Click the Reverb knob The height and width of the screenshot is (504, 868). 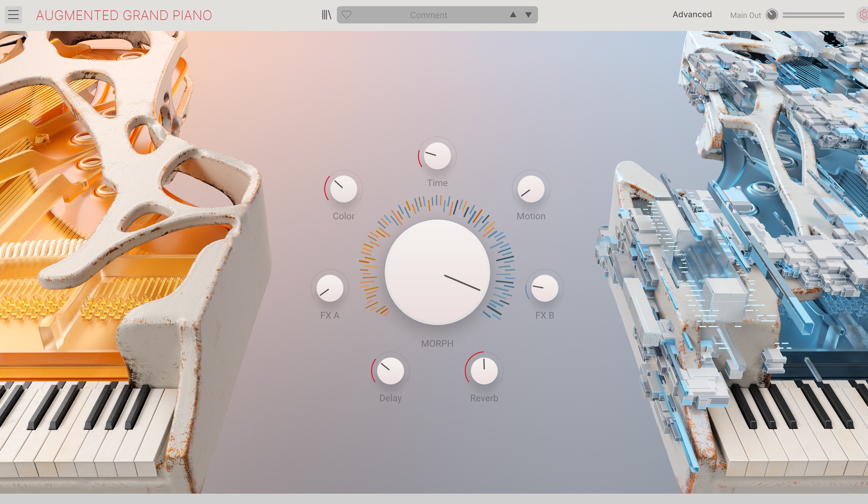484,371
